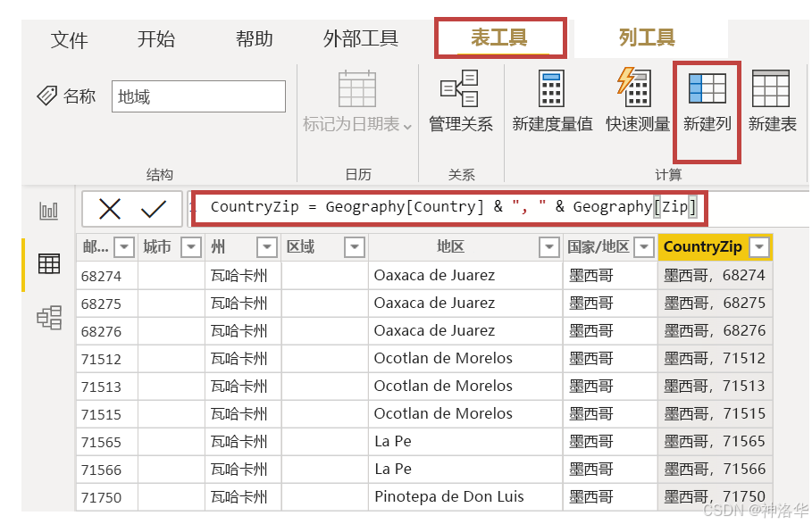Open the 外部工具 tab
This screenshot has height=524, width=812.
pos(360,38)
